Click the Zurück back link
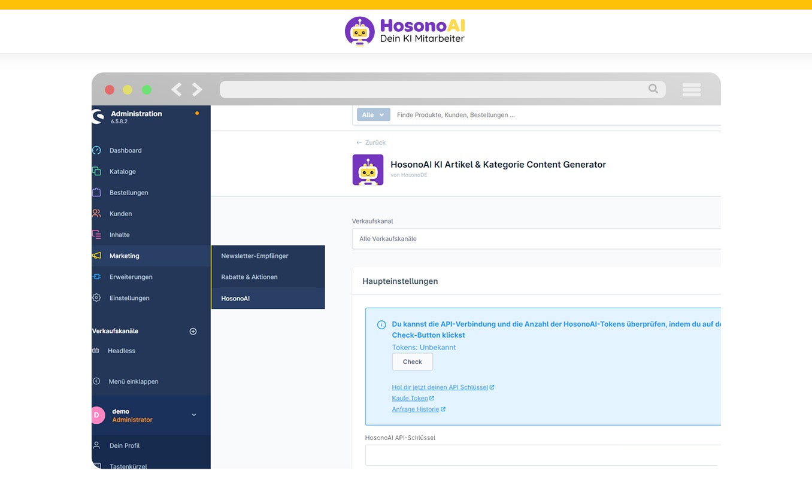 (x=371, y=142)
